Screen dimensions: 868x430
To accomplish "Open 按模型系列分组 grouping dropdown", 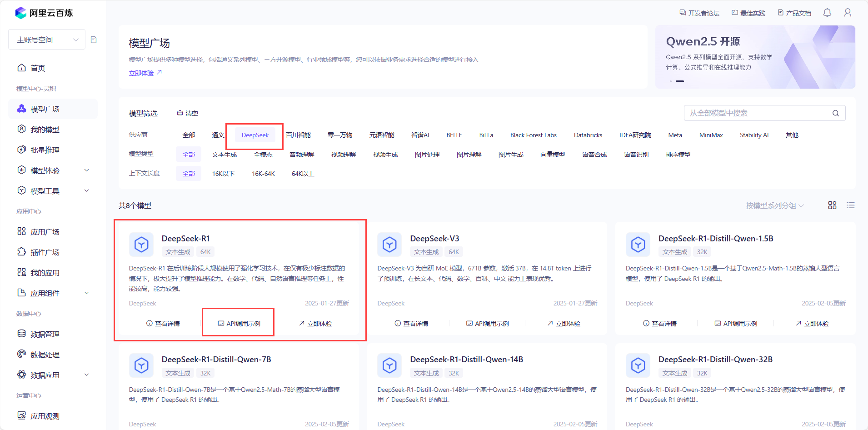I will (x=775, y=205).
